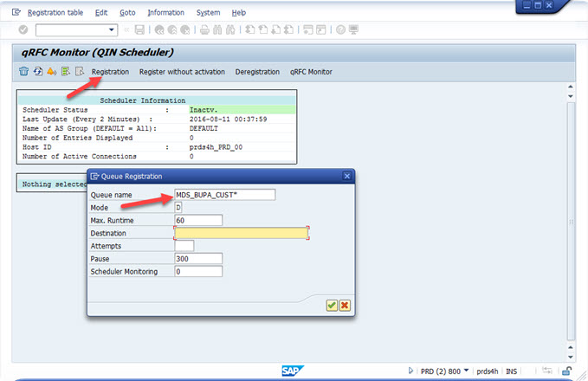Click the Last Page icon
Viewport: 588px width, 381px height.
click(x=288, y=29)
